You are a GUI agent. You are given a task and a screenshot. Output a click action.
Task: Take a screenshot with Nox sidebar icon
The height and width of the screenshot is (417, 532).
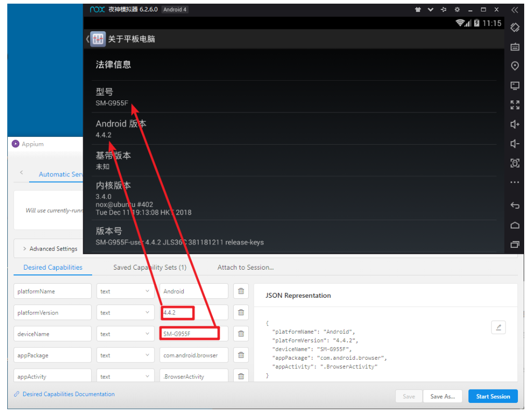coord(515,163)
